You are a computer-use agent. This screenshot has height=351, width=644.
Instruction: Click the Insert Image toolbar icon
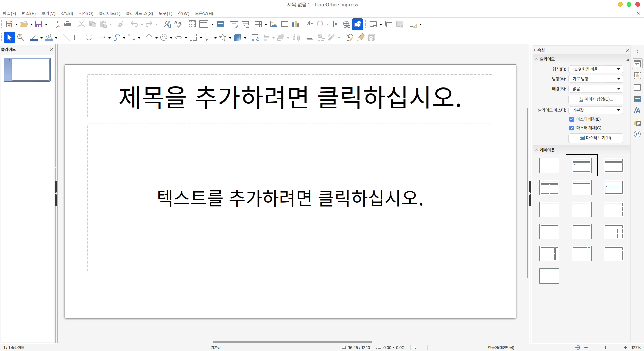(x=274, y=24)
